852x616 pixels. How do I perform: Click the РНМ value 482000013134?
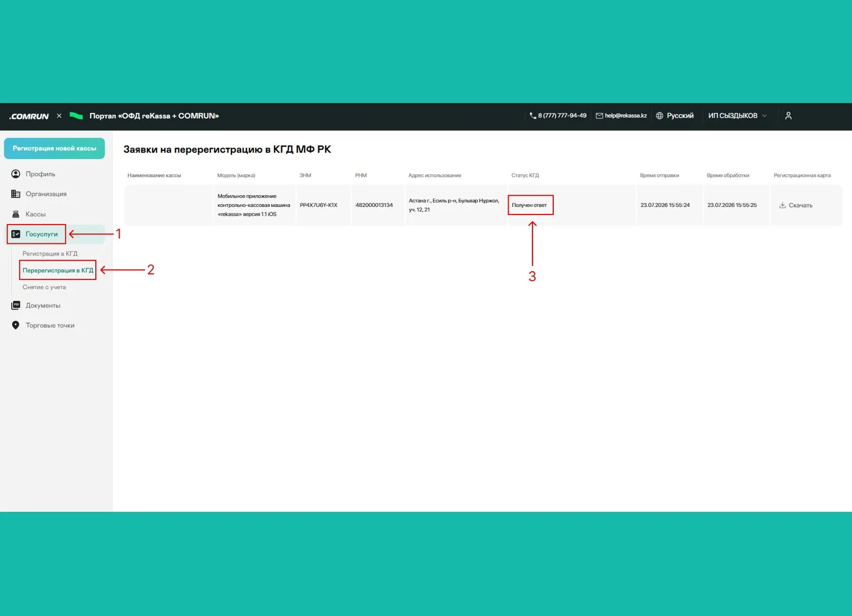pos(374,205)
